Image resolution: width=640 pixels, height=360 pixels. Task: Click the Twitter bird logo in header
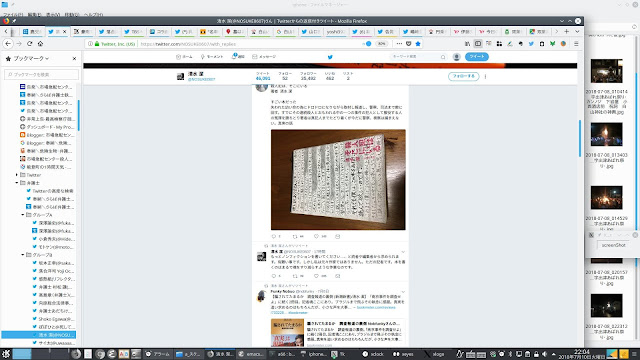pyautogui.click(x=330, y=57)
